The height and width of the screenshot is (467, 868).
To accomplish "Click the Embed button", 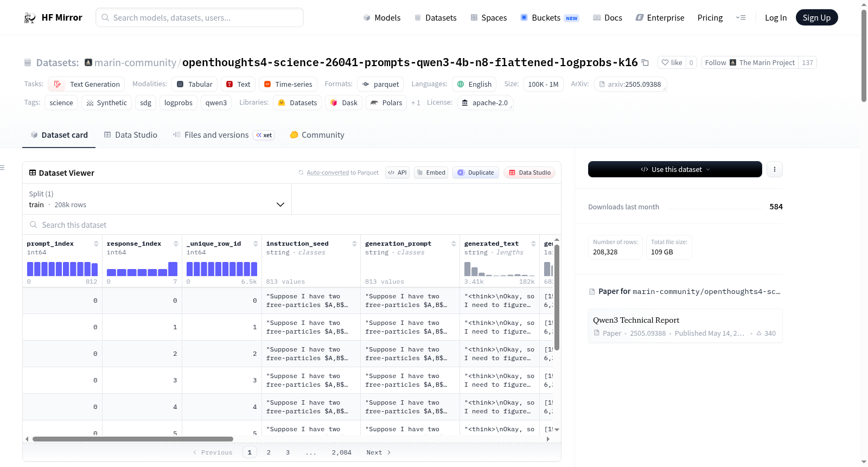I will tap(431, 172).
